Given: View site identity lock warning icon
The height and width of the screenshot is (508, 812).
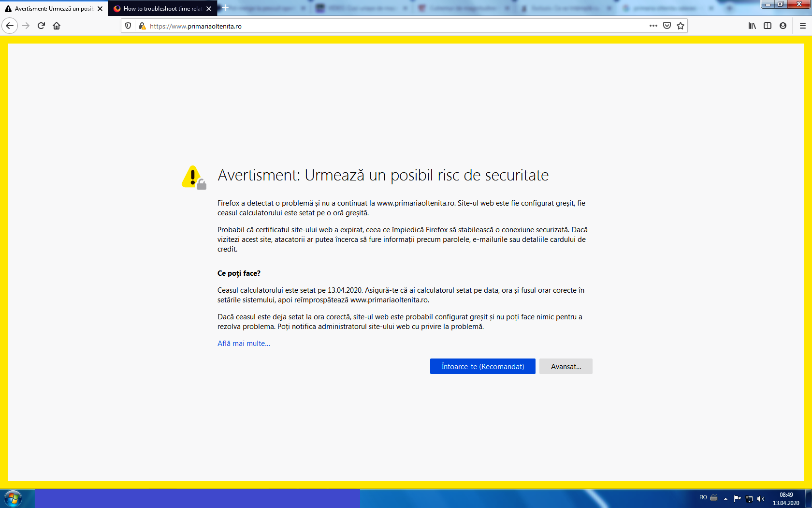Looking at the screenshot, I should pyautogui.click(x=142, y=26).
